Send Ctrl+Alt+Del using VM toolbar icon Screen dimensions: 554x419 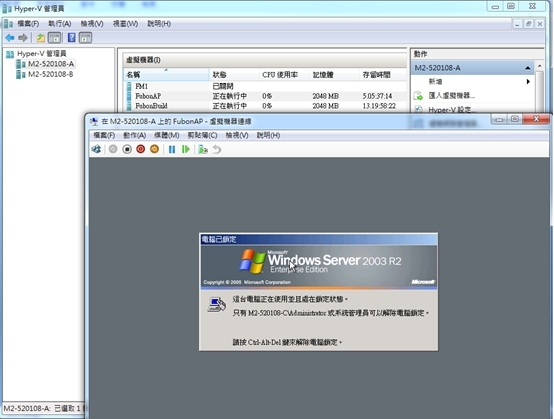point(96,149)
